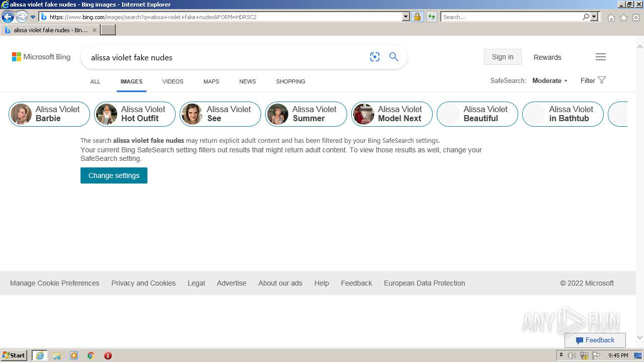
Task: Select the IMAGES tab
Action: point(131,81)
